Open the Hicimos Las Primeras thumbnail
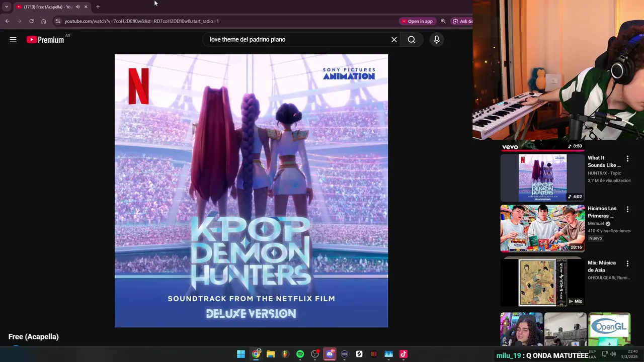 point(542,228)
